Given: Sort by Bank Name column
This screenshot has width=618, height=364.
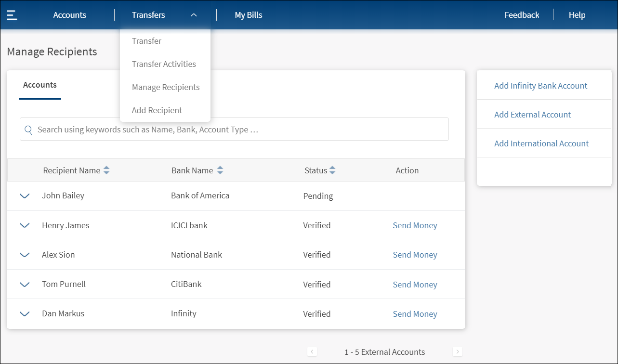Looking at the screenshot, I should [220, 170].
